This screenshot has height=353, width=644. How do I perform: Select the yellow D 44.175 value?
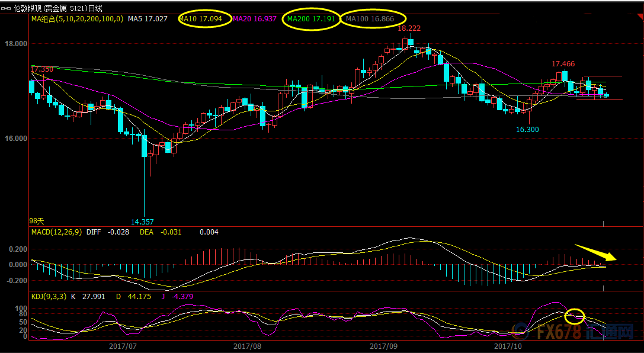coord(133,297)
